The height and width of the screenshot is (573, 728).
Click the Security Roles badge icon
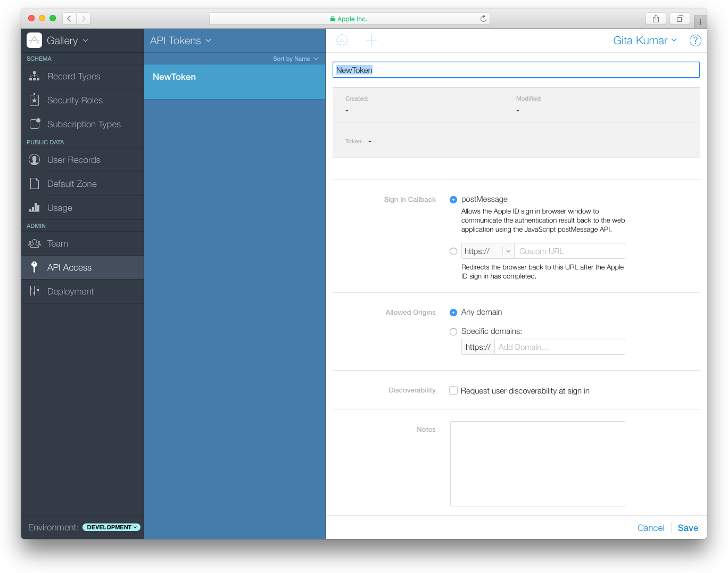[x=35, y=100]
